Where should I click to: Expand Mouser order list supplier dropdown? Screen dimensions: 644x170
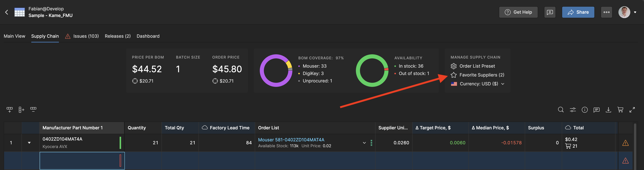click(364, 143)
